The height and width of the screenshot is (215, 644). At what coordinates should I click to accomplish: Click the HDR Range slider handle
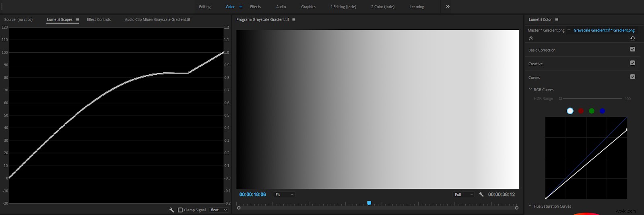[x=560, y=98]
